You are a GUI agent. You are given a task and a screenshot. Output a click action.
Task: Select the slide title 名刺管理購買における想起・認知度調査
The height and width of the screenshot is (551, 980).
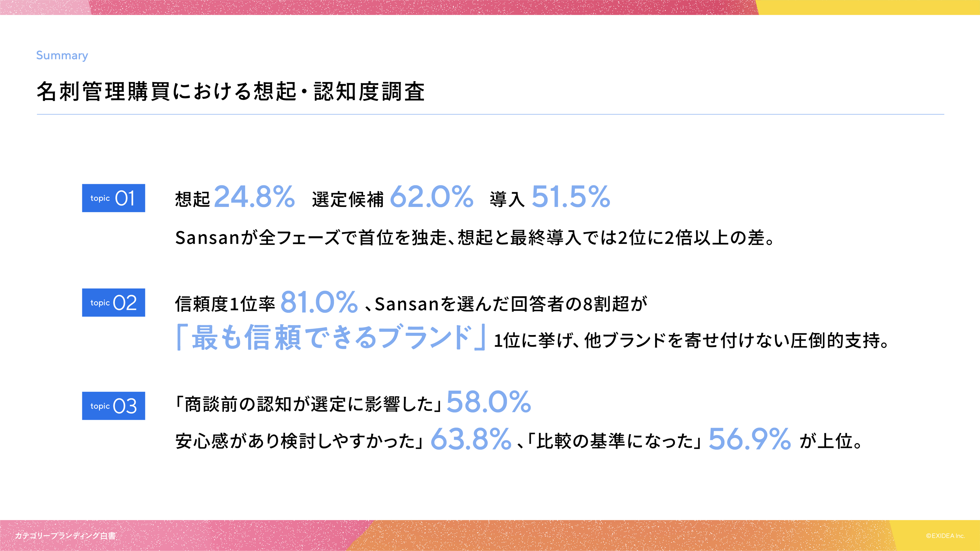230,92
